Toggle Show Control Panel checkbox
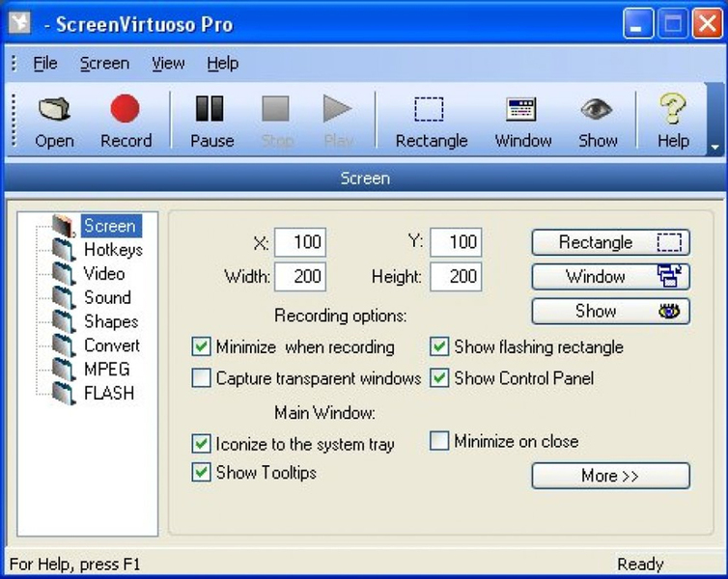728x579 pixels. tap(438, 378)
